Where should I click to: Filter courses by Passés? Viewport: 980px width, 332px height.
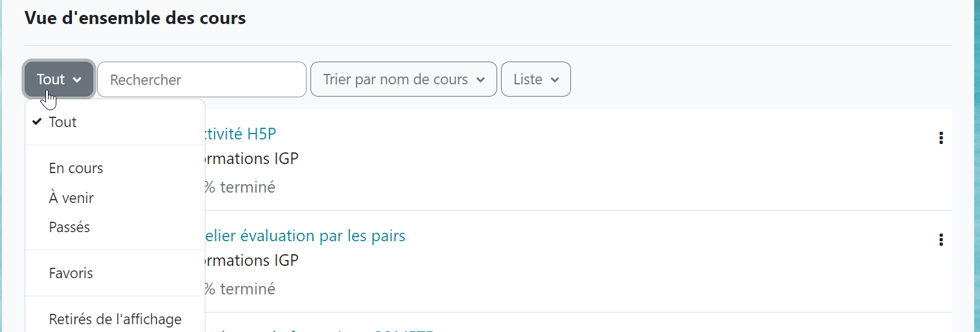point(69,228)
